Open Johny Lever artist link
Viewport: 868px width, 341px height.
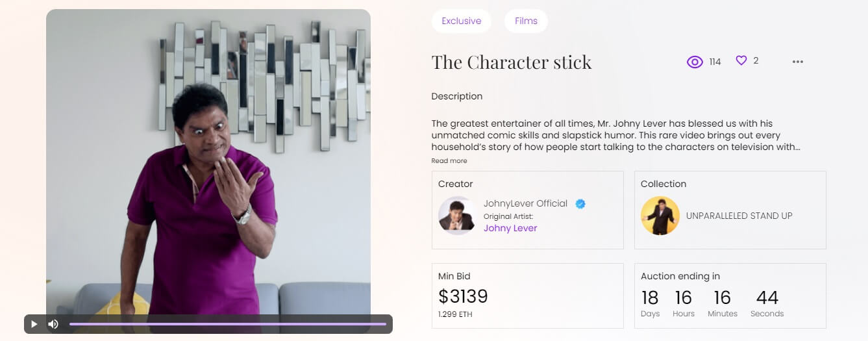point(510,228)
